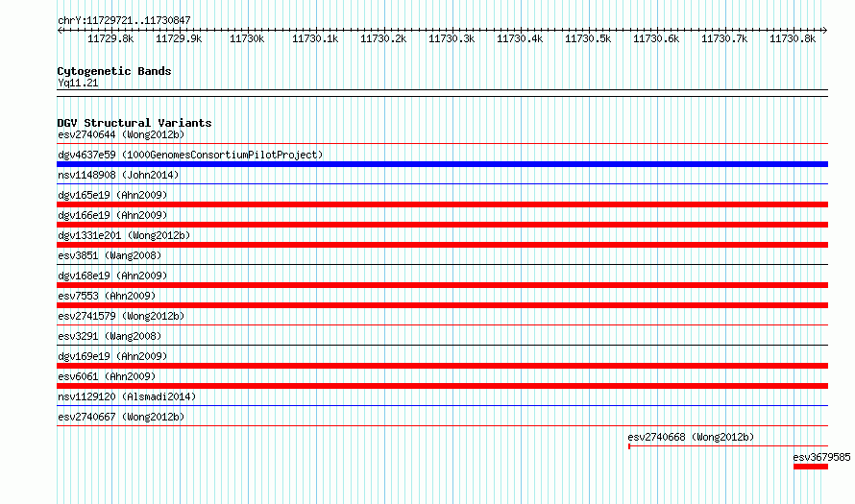Select the esv7553 red variant bar
Viewport: 855px width, 504px height.
click(x=442, y=305)
